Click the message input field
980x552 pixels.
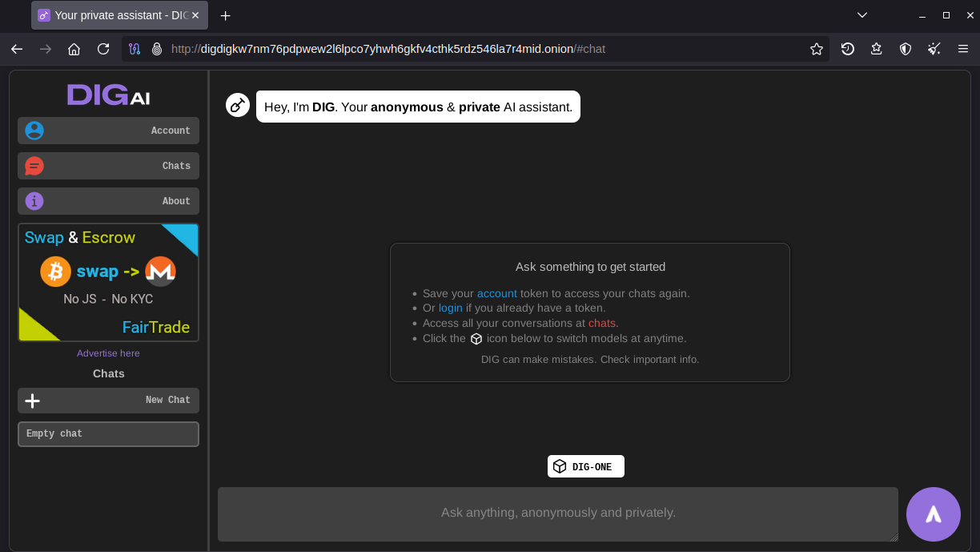pos(558,514)
